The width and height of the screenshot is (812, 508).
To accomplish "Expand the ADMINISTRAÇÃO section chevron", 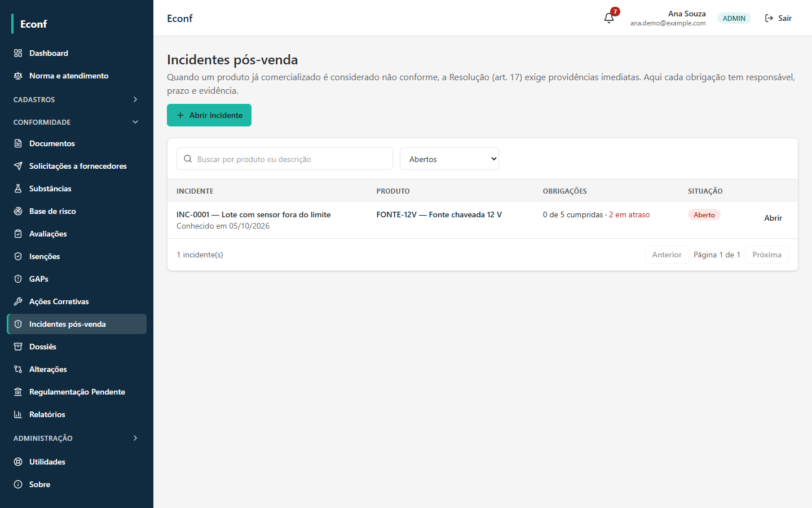I will 135,438.
